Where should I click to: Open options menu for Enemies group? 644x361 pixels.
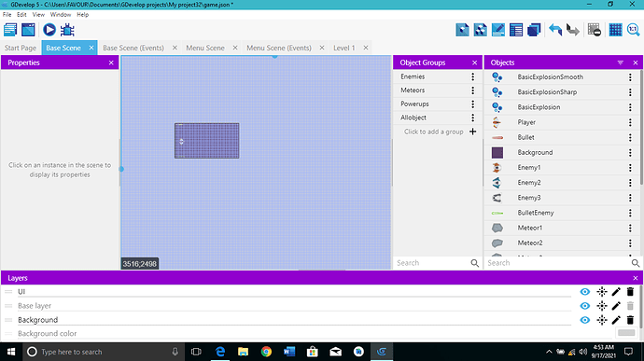(472, 76)
